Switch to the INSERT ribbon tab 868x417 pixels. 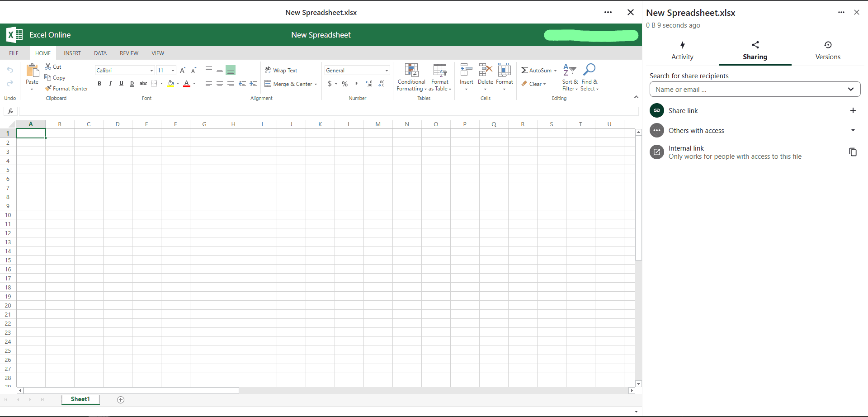tap(72, 53)
